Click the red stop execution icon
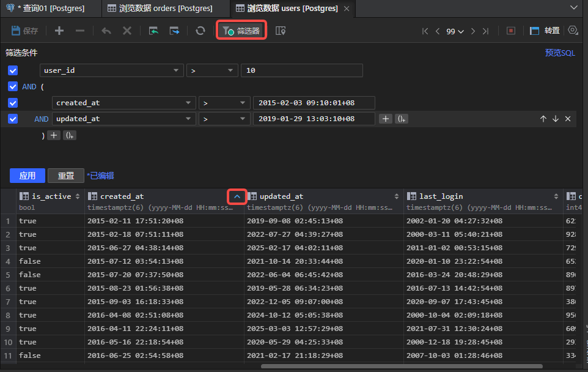This screenshot has height=372, width=588. coord(511,31)
